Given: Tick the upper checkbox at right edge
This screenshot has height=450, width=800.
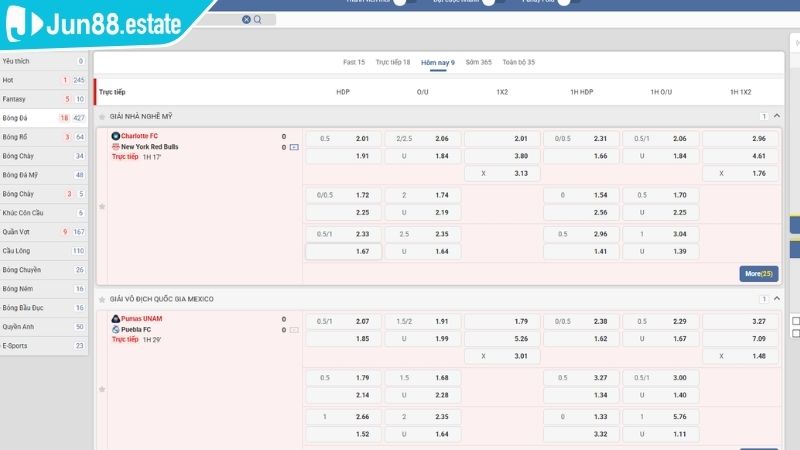Looking at the screenshot, I should coord(796,321).
